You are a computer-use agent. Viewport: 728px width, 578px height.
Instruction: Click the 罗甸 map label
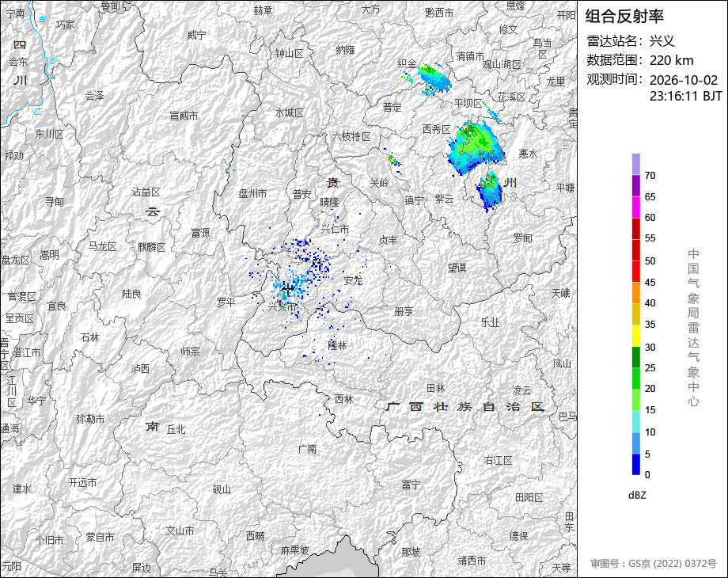click(522, 238)
